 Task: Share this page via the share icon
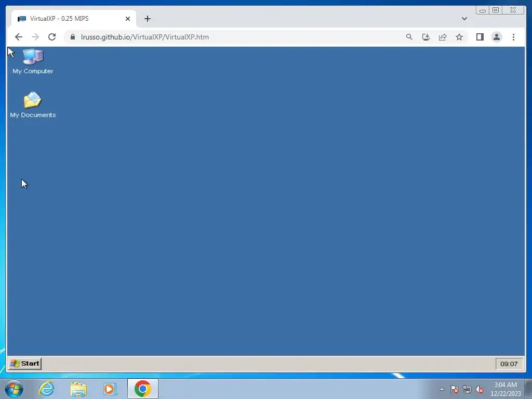[443, 37]
